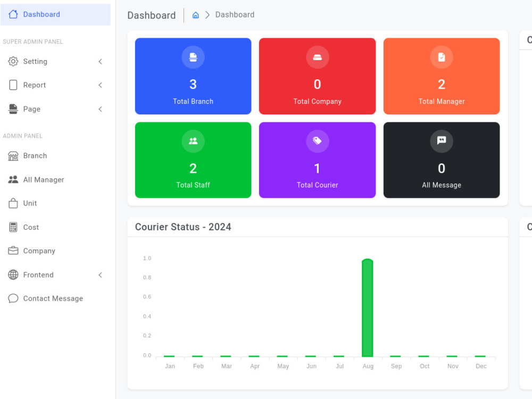This screenshot has width=532, height=399.
Task: Open the orange Total Manager card
Action: tap(442, 76)
